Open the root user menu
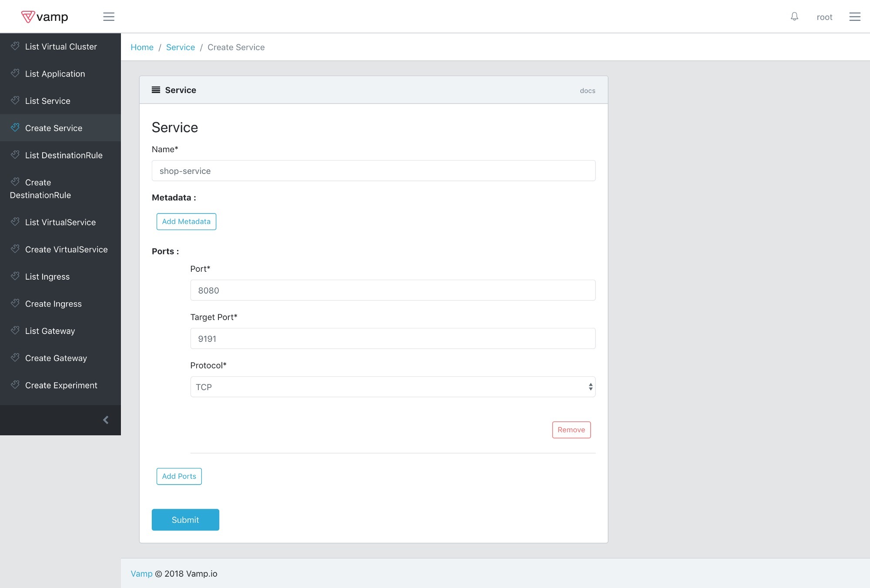Screen dimensions: 870x588 [x=824, y=17]
